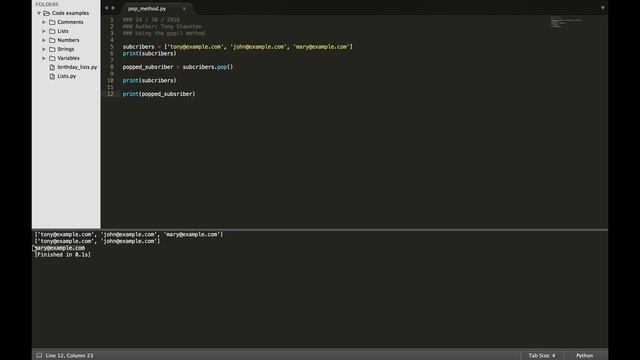Expand the Variables folder arrow

point(44,58)
